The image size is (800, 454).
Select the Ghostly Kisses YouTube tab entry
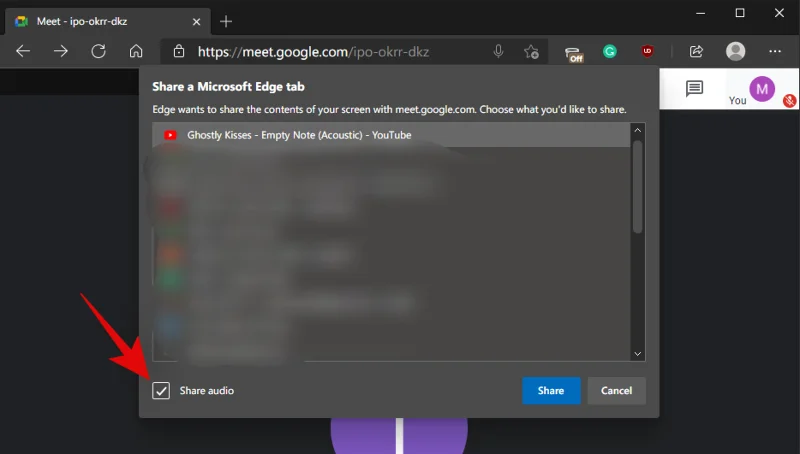(x=391, y=135)
